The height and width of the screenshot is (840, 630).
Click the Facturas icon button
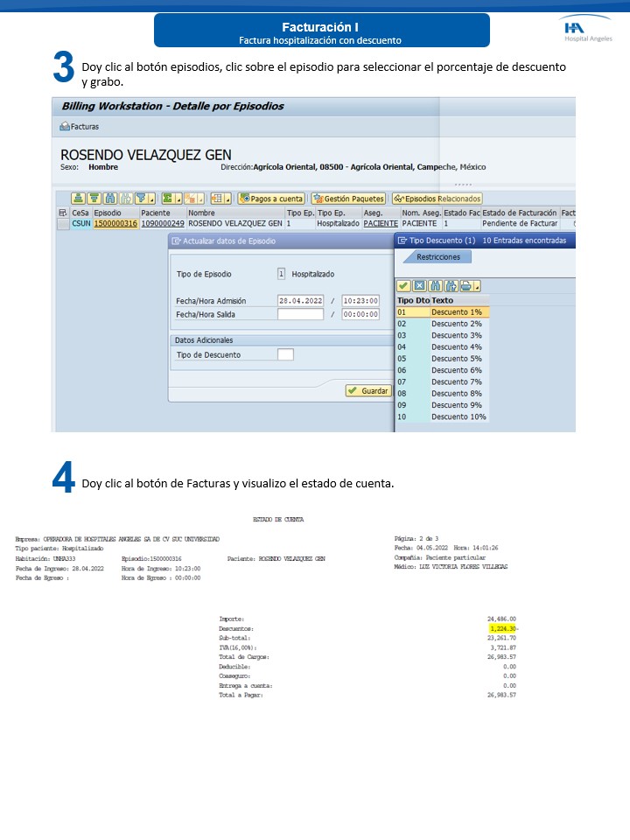click(80, 126)
